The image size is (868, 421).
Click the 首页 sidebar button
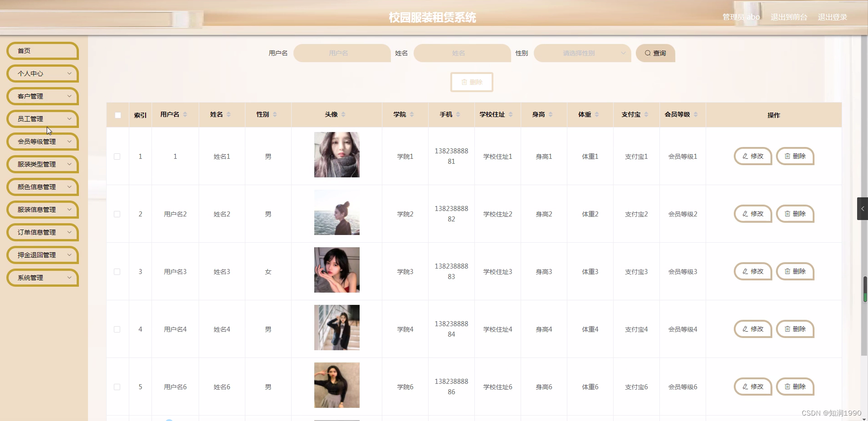click(42, 51)
